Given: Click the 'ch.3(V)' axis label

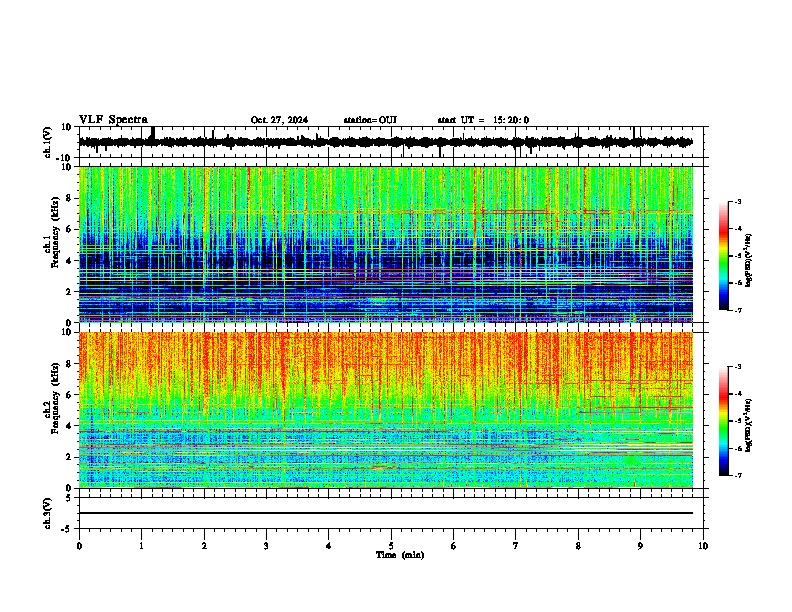Looking at the screenshot, I should [48, 513].
